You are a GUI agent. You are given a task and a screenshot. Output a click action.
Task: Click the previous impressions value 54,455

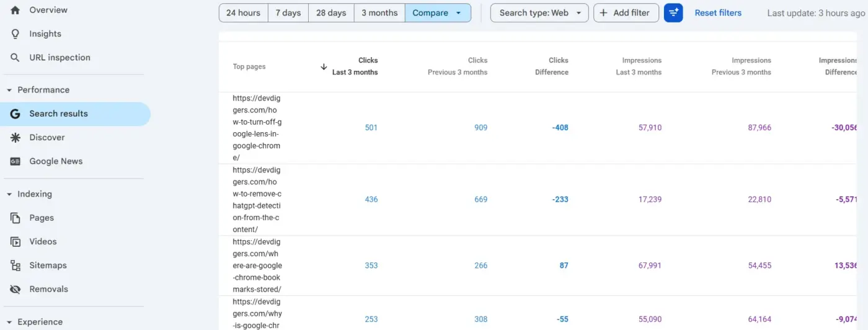tap(759, 265)
